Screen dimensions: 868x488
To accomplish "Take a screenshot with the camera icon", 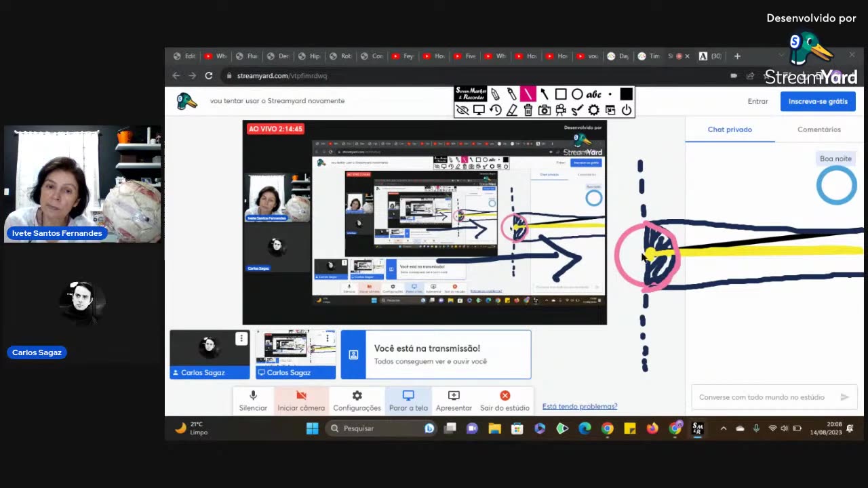I will 545,110.
